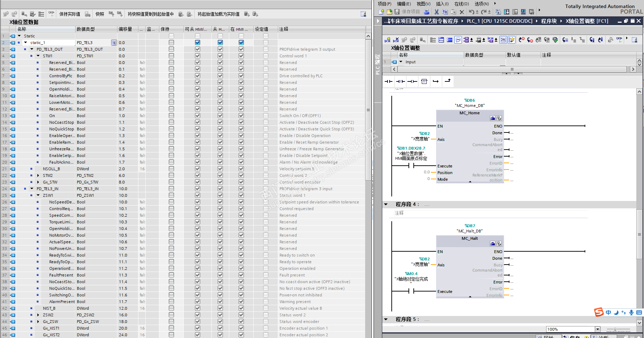Viewport: 644px width, 338px height.
Task: Toggle visible in HMI checkbox for static_1
Action: tap(241, 43)
